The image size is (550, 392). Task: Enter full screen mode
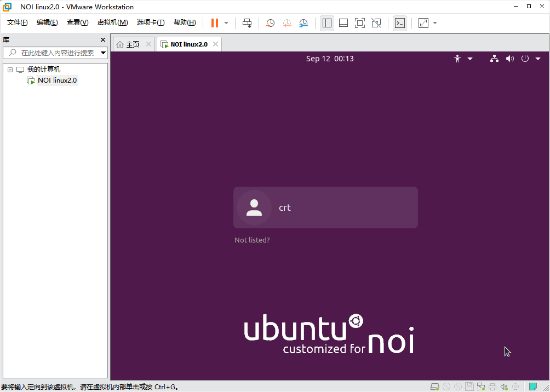tap(360, 23)
